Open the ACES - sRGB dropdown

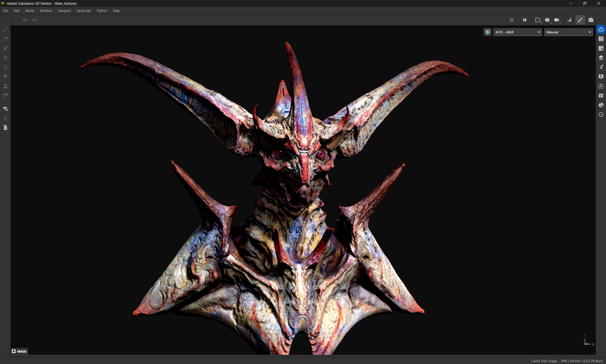[518, 32]
